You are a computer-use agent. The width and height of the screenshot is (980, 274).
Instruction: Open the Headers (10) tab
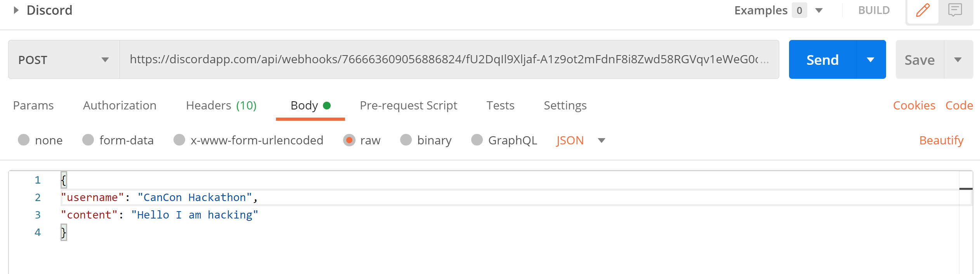click(x=221, y=106)
